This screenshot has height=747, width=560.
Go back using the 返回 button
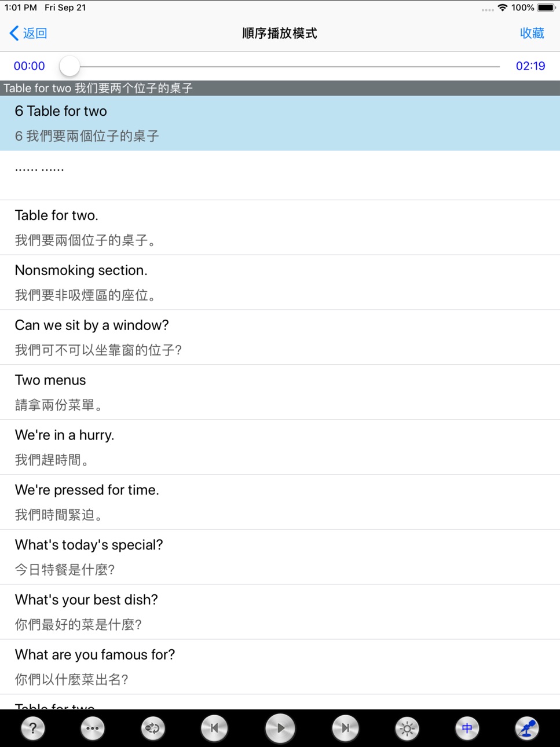click(x=28, y=33)
